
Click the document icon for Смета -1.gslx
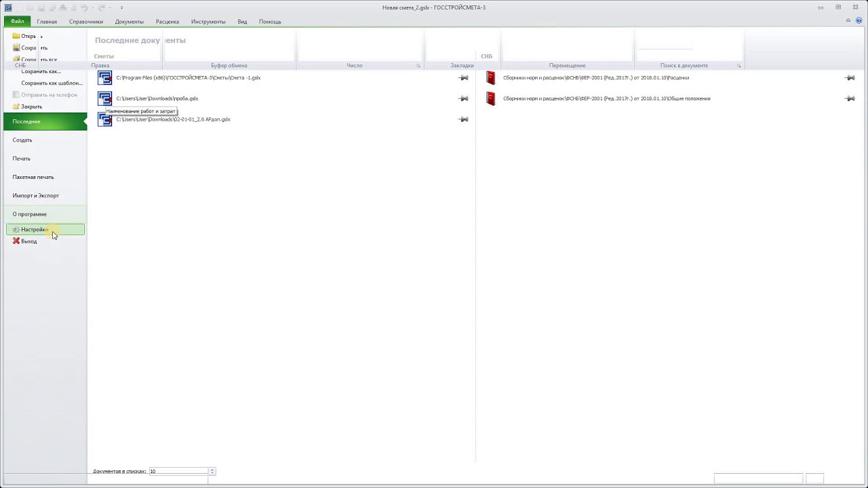tap(104, 78)
